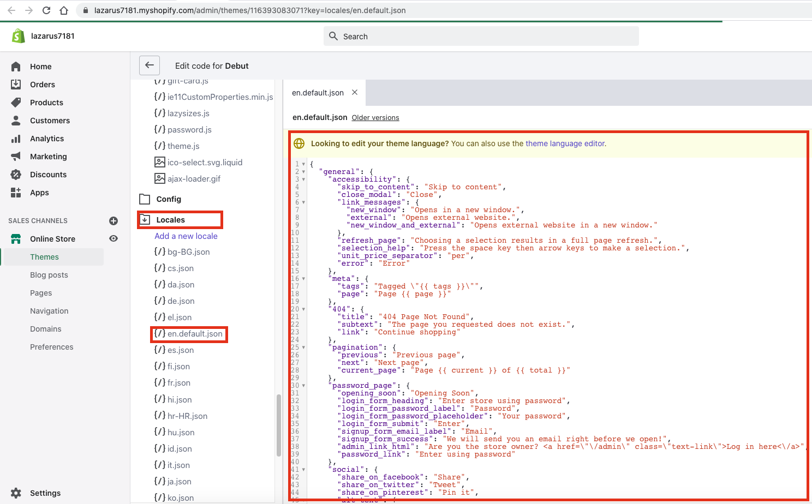812x504 pixels.
Task: Go to Navigation under Online Store
Action: (x=49, y=311)
